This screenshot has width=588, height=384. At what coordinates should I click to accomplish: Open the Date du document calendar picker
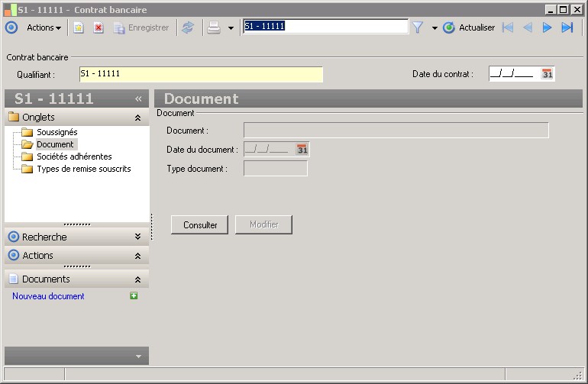302,150
